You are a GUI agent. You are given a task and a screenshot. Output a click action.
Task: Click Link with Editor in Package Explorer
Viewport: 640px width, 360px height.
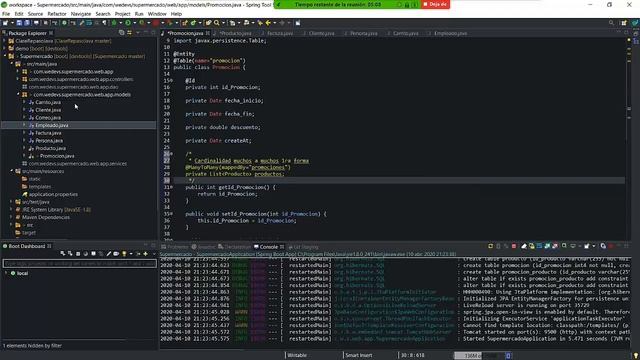pos(129,33)
